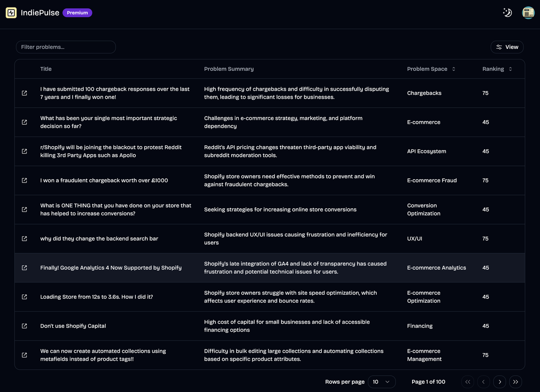This screenshot has width=540, height=392.
Task: Click the Problem Summary column header
Action: pos(229,69)
